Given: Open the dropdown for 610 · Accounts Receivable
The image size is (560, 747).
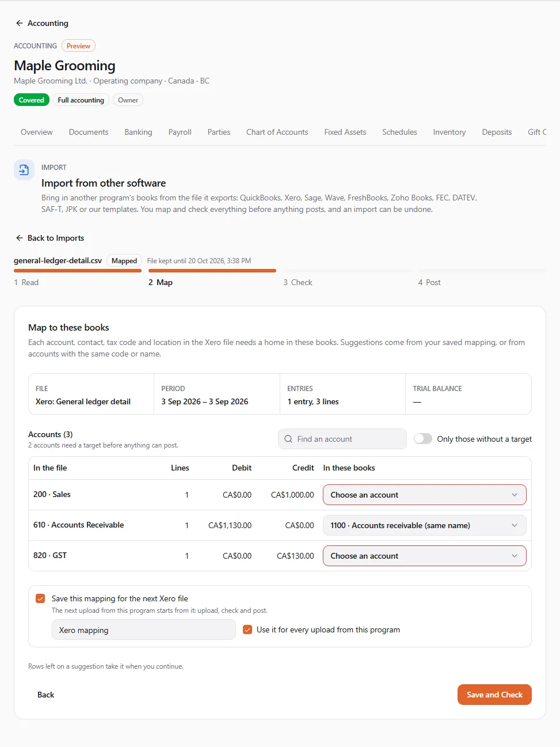Looking at the screenshot, I should point(425,525).
